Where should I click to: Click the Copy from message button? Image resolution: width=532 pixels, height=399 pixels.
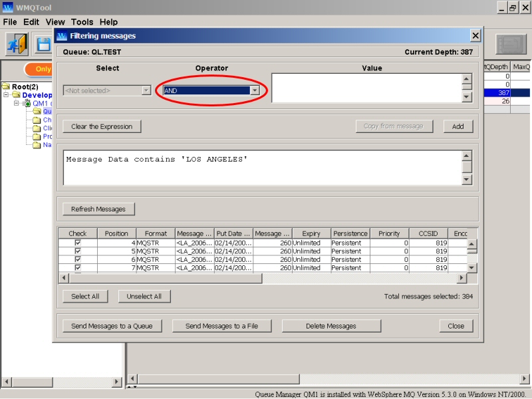[394, 126]
